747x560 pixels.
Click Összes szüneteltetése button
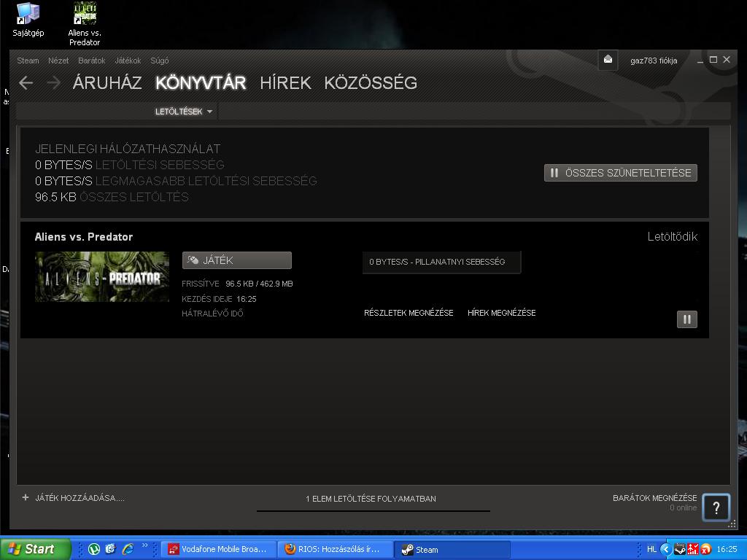pos(620,173)
